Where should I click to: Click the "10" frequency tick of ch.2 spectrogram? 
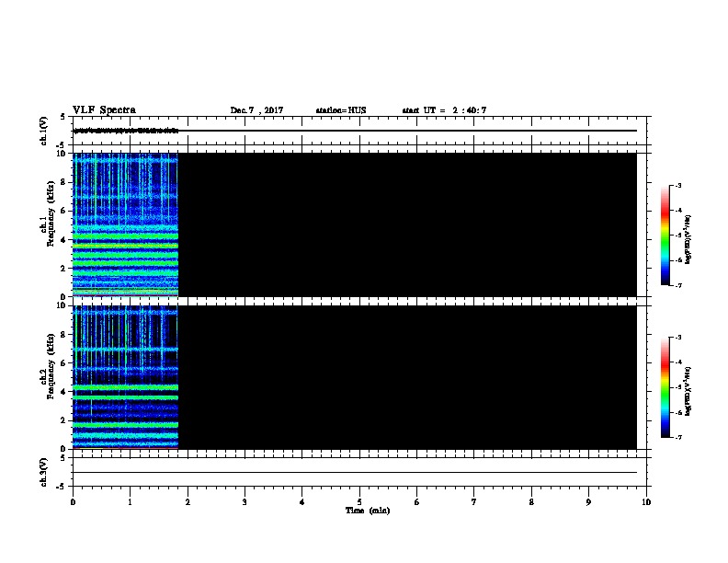62,305
